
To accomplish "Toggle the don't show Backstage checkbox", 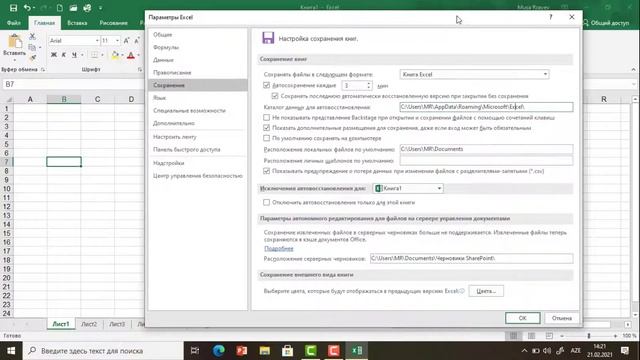I will 267,118.
